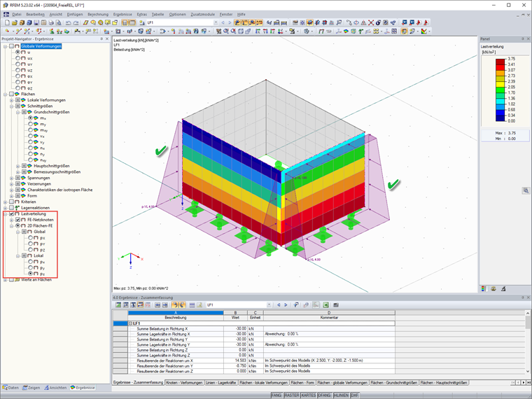The height and width of the screenshot is (399, 532).
Task: Click the printer-like icon at results toolbar end
Action: click(x=336, y=304)
